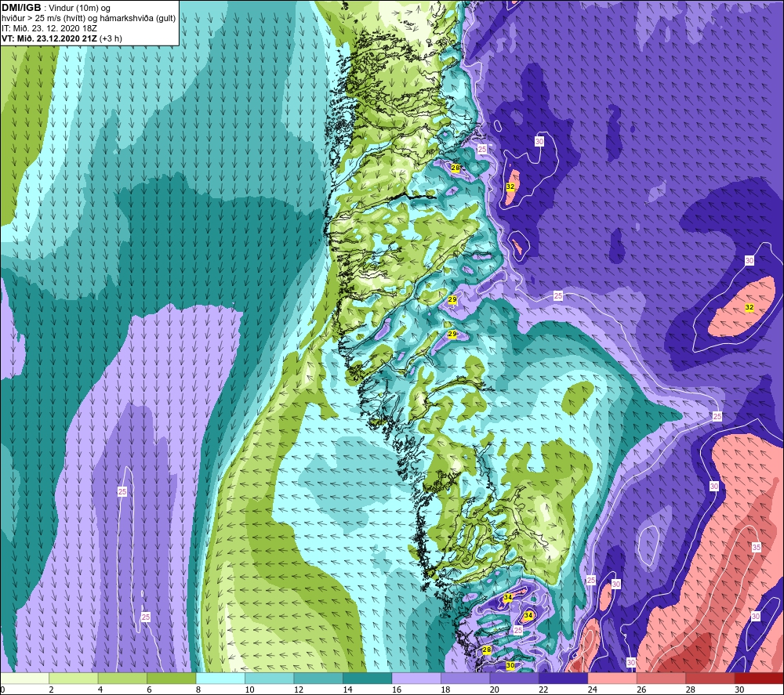Click the 2–4 m/s light green legend swatch
This screenshot has height=695, width=784.
click(74, 678)
